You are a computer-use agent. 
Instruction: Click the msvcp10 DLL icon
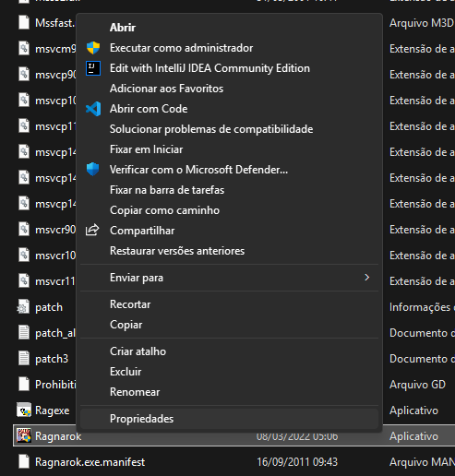[24, 101]
